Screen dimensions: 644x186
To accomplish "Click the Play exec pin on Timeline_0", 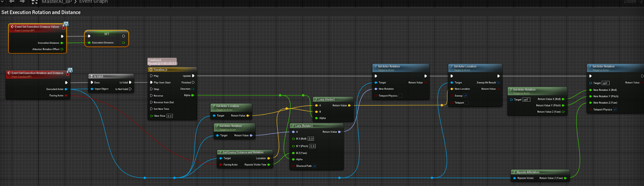I will point(151,76).
